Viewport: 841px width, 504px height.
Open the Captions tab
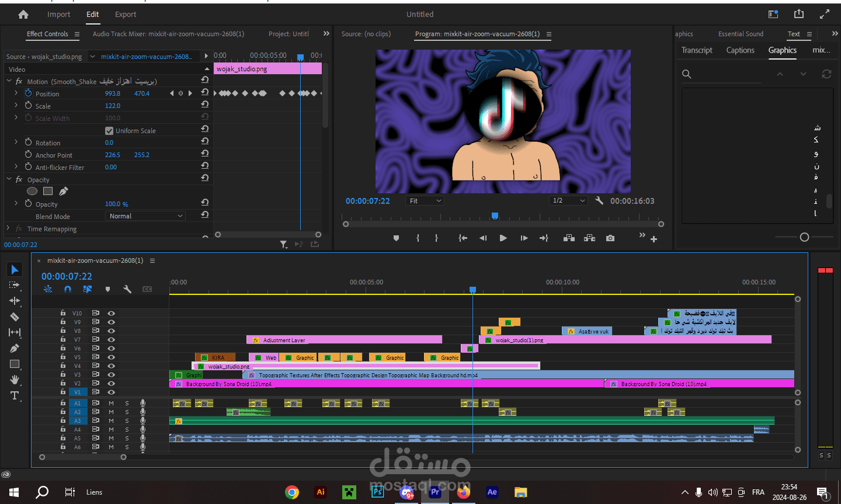[x=741, y=50]
